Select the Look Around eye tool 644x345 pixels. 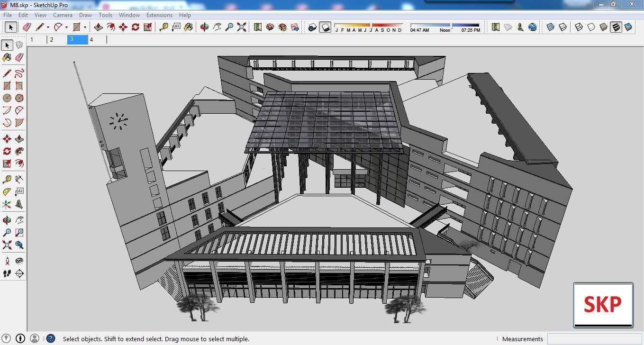[19, 261]
